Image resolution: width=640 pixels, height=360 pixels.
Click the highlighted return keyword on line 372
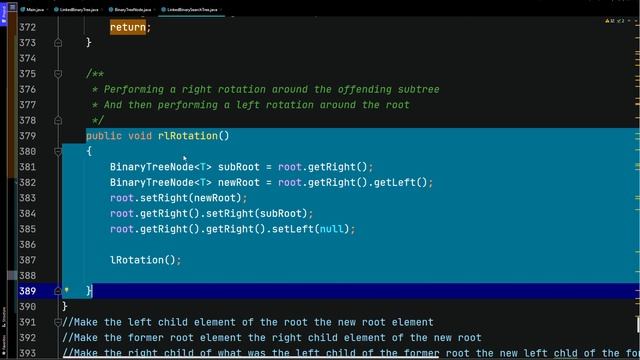pyautogui.click(x=128, y=27)
